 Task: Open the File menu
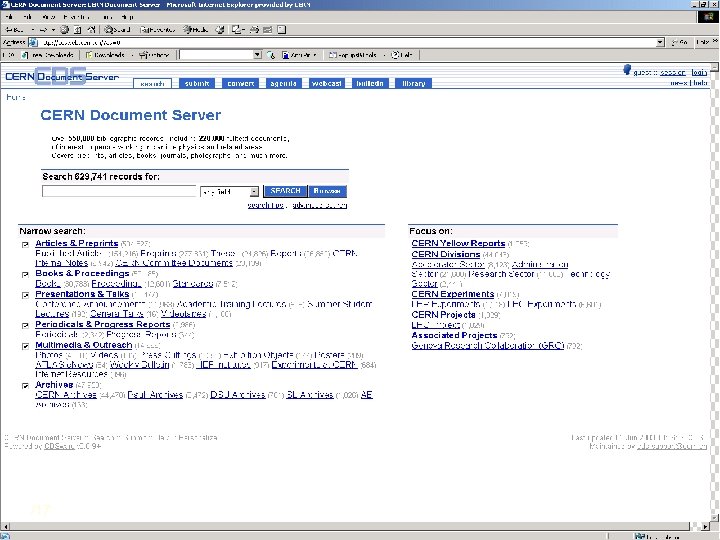[x=9, y=17]
